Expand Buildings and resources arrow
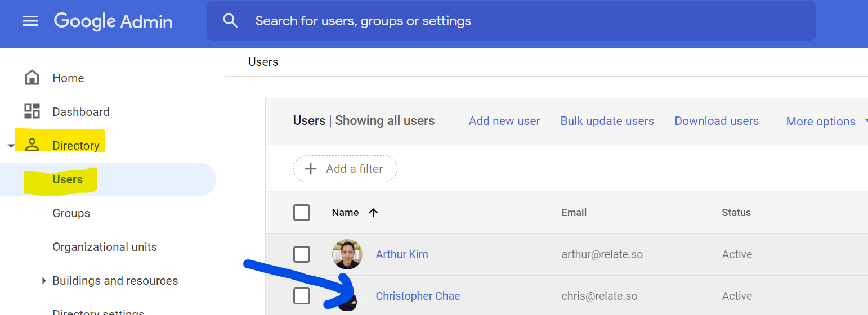Viewport: 868px width, 315px height. click(44, 281)
